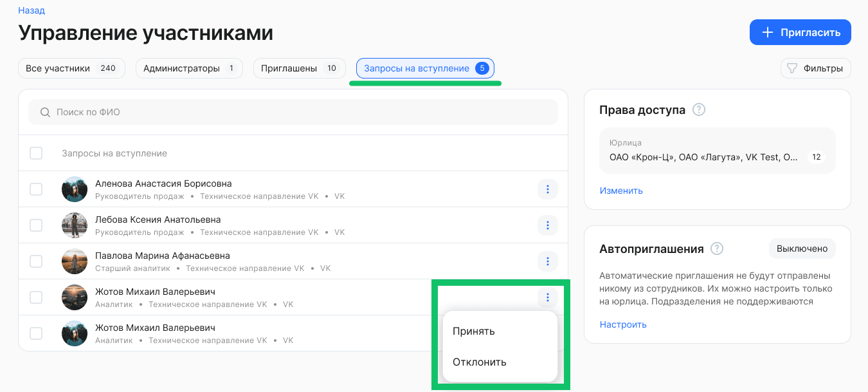
Task: Click the magnifier icon in the search bar
Action: coord(44,112)
